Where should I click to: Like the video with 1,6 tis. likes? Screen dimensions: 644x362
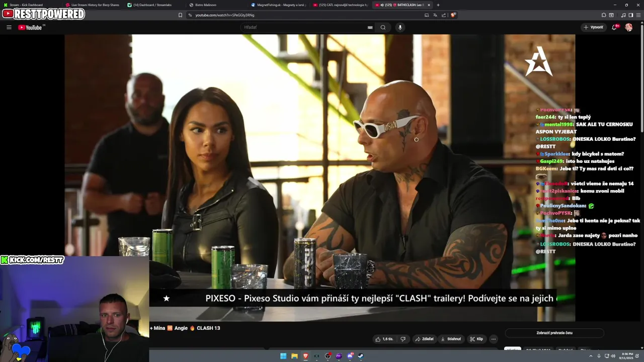click(x=384, y=339)
